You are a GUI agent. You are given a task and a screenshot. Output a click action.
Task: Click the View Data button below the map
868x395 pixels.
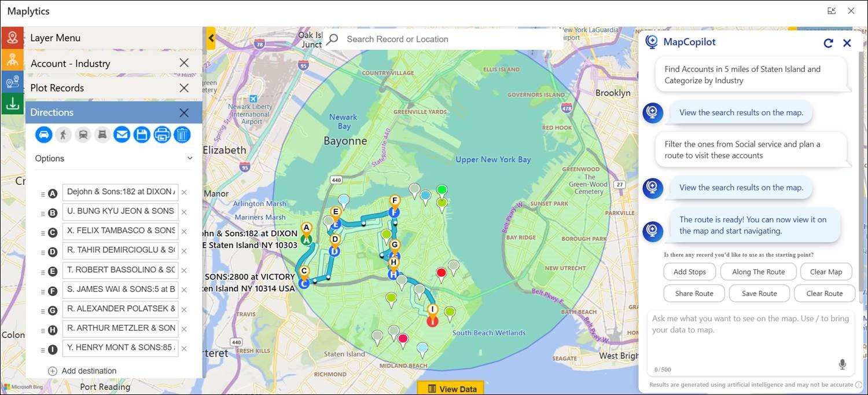point(451,388)
